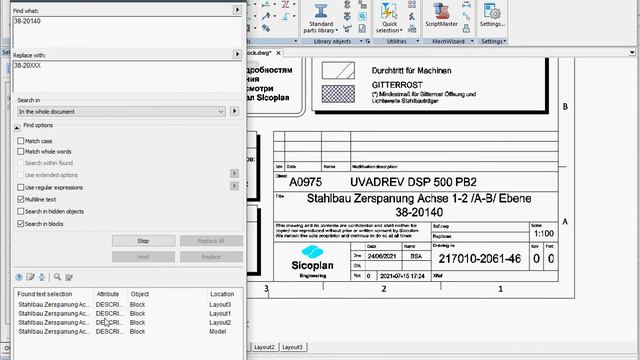
Task: Toggle Use extended options checkbox
Action: click(x=20, y=175)
